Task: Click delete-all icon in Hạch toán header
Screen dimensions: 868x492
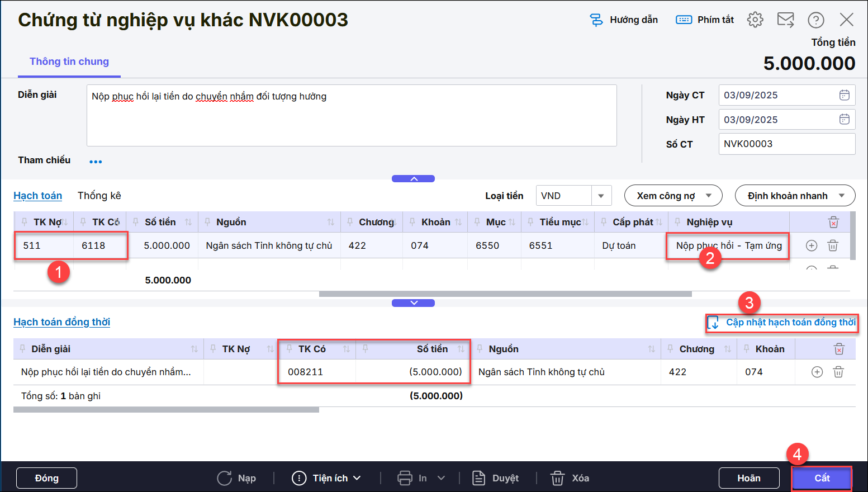Action: pyautogui.click(x=833, y=223)
